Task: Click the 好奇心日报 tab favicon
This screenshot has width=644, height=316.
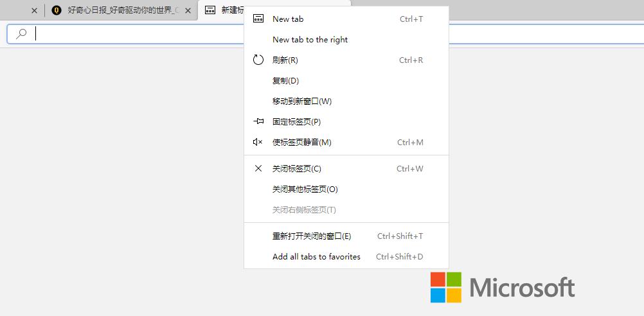Action: (57, 10)
